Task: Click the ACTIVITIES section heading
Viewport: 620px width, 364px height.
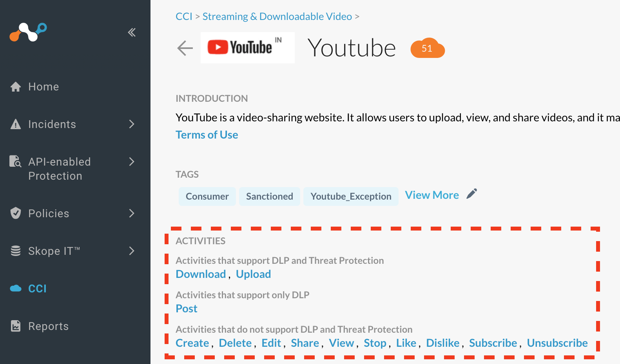Action: pyautogui.click(x=200, y=241)
